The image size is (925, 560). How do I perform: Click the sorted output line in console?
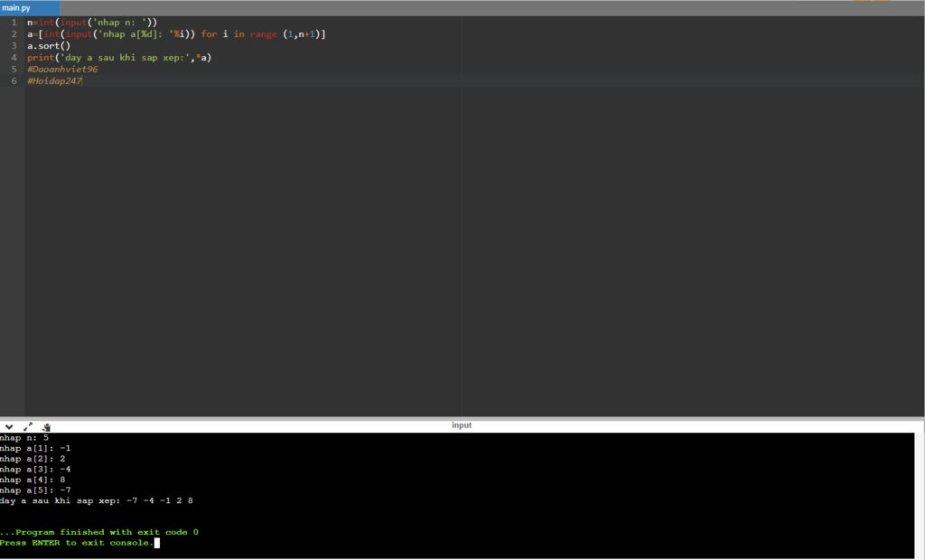[x=97, y=501]
